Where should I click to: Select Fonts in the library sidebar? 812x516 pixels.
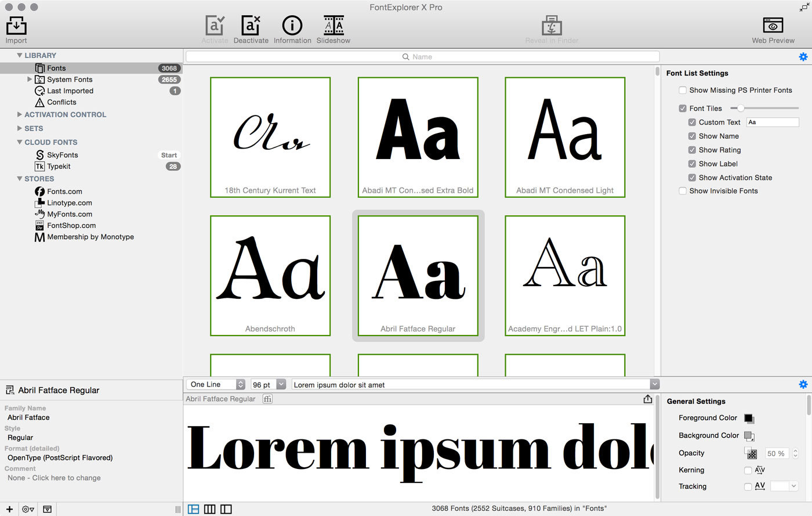tap(91, 68)
